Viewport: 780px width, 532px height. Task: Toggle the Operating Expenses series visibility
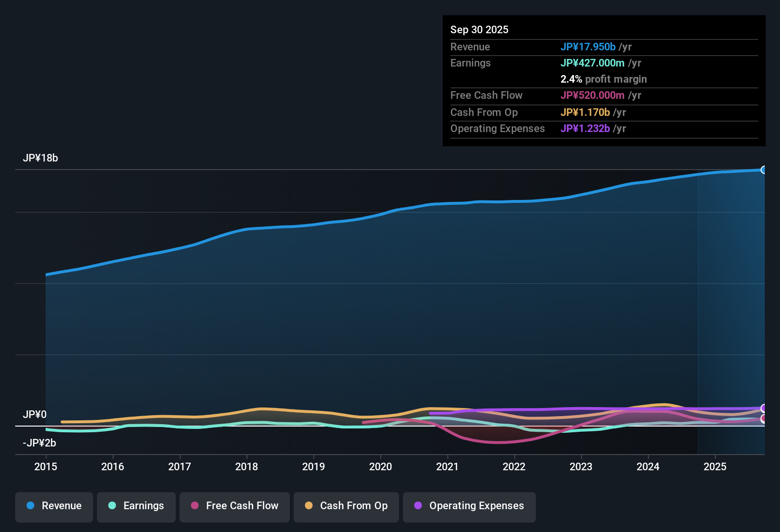coord(469,506)
